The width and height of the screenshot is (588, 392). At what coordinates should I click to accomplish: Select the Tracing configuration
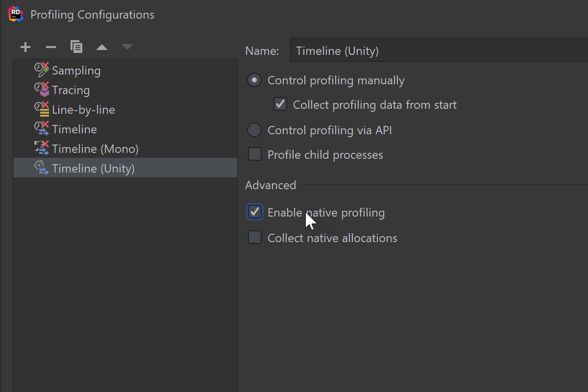(x=125, y=90)
